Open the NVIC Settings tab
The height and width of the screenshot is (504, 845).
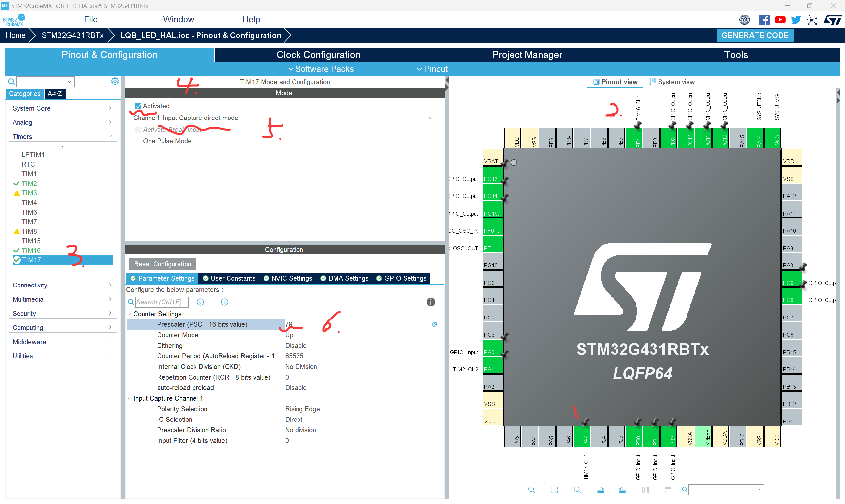[x=287, y=278]
